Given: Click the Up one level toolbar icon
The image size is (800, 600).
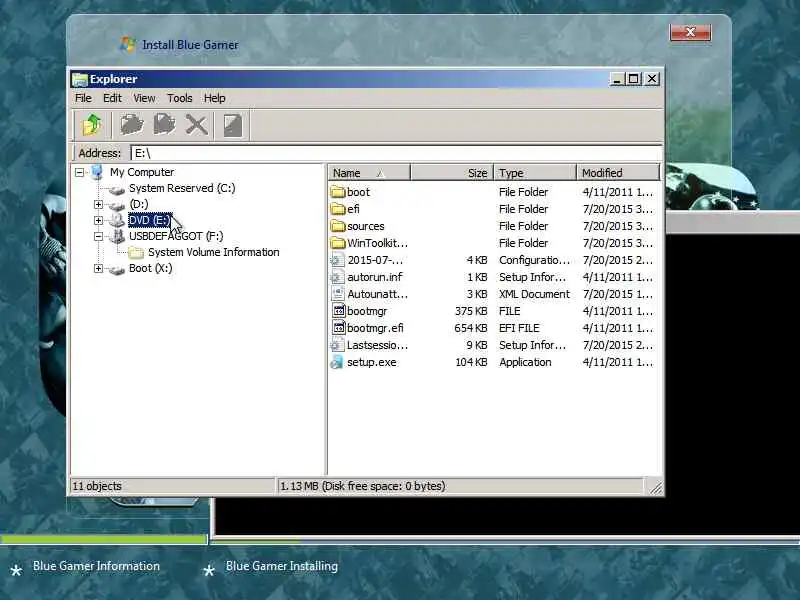Looking at the screenshot, I should point(92,125).
